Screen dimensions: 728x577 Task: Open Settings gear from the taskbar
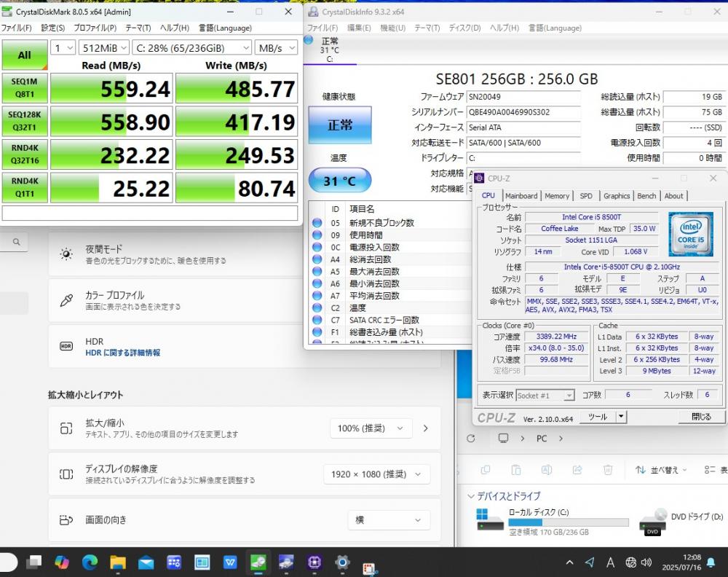342,562
